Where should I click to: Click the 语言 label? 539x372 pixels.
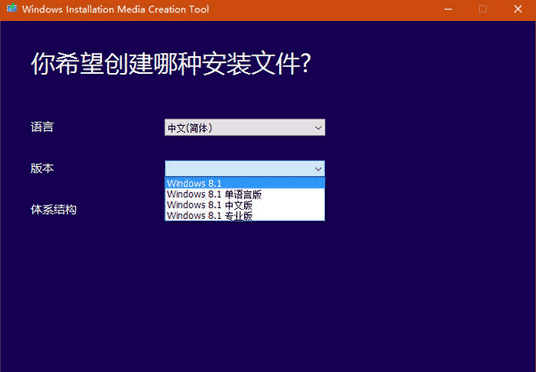tap(42, 127)
